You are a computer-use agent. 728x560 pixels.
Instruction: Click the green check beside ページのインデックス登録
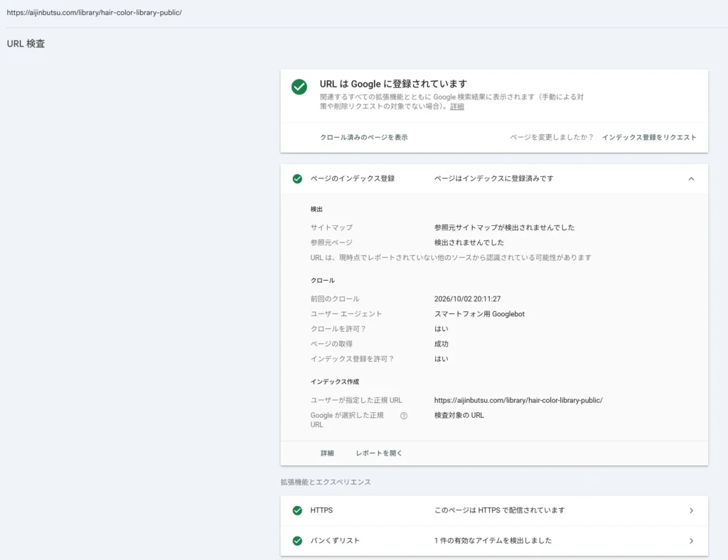pyautogui.click(x=297, y=178)
